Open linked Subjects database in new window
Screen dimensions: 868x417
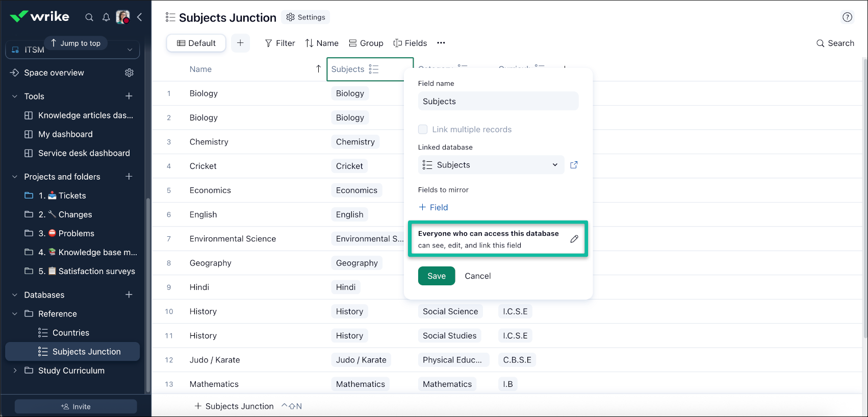(574, 165)
